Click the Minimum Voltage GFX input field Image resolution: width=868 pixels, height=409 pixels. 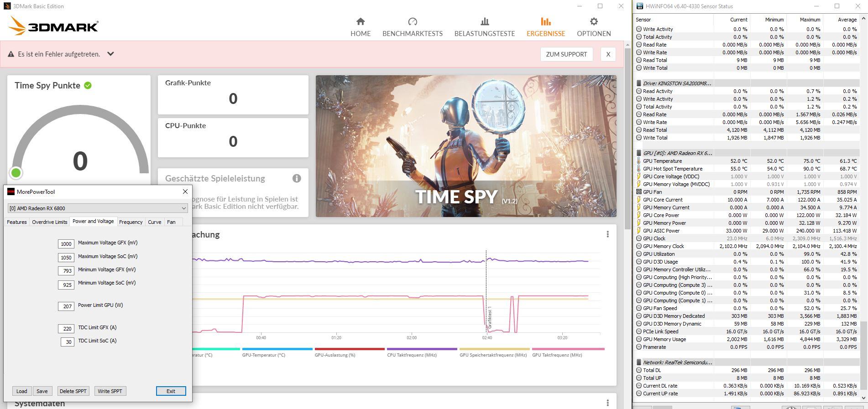66,271
